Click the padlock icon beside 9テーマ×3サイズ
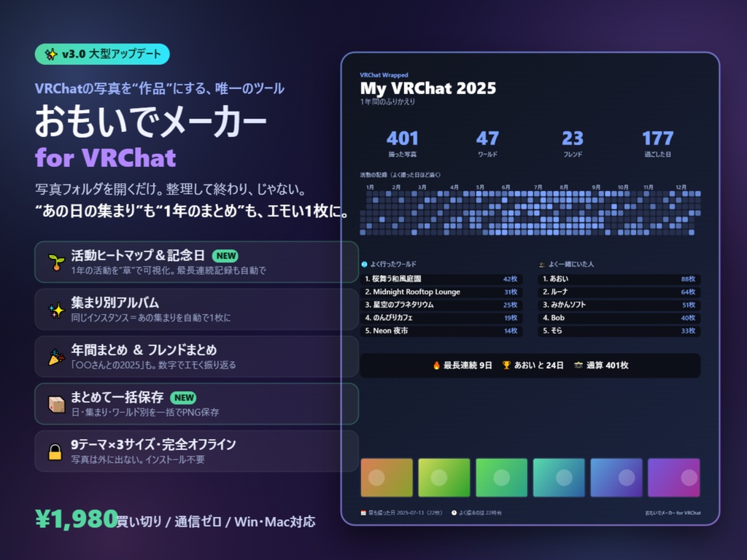The height and width of the screenshot is (560, 747). (x=55, y=451)
